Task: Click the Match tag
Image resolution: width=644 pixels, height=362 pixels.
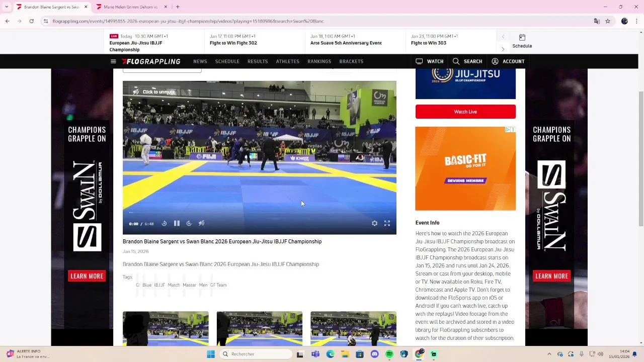Action: (174, 285)
